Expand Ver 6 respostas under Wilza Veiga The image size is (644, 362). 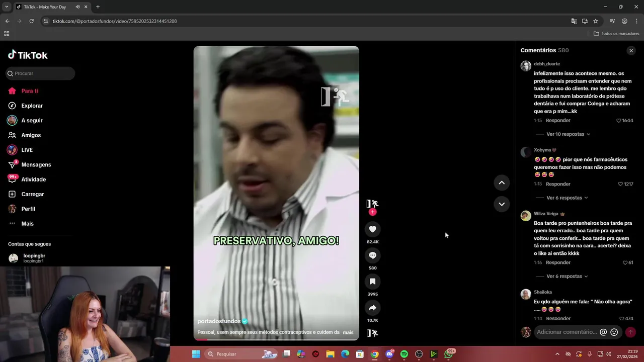pos(567,276)
